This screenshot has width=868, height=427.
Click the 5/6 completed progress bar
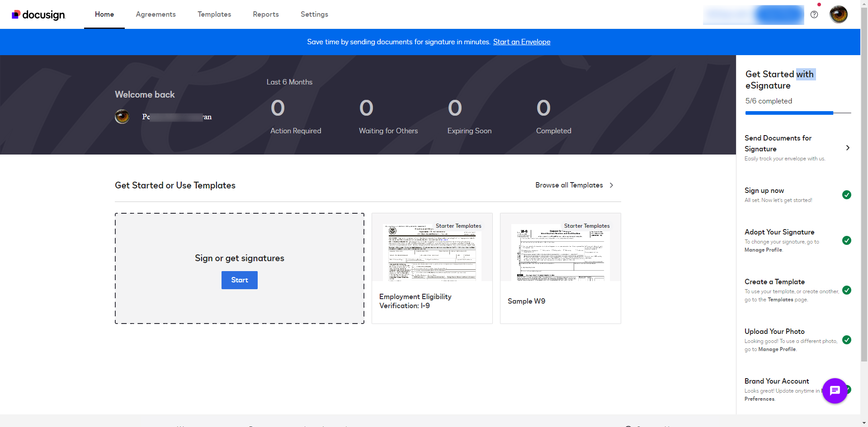pos(798,113)
